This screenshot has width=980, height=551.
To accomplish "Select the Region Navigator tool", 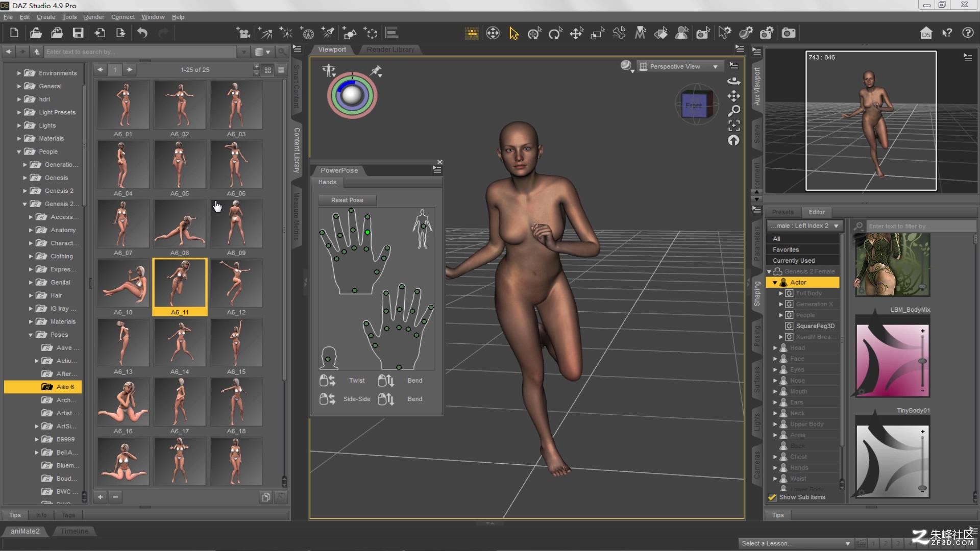I will [681, 34].
